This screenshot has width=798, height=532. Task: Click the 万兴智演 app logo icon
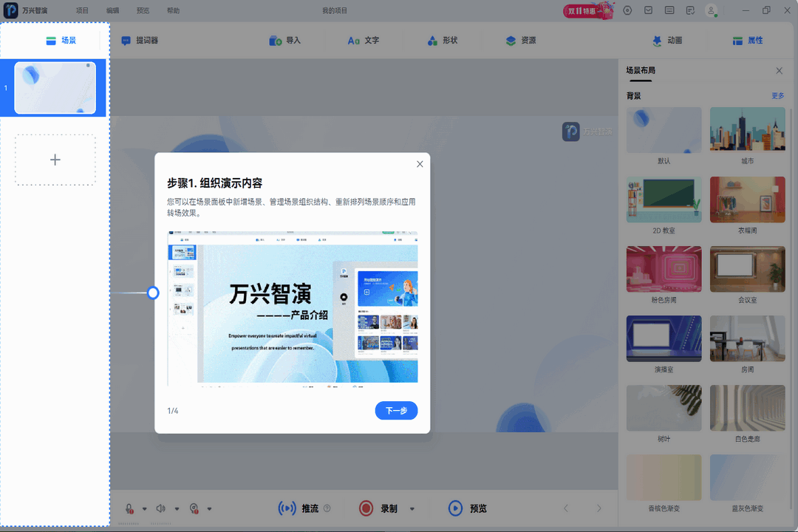pyautogui.click(x=10, y=10)
